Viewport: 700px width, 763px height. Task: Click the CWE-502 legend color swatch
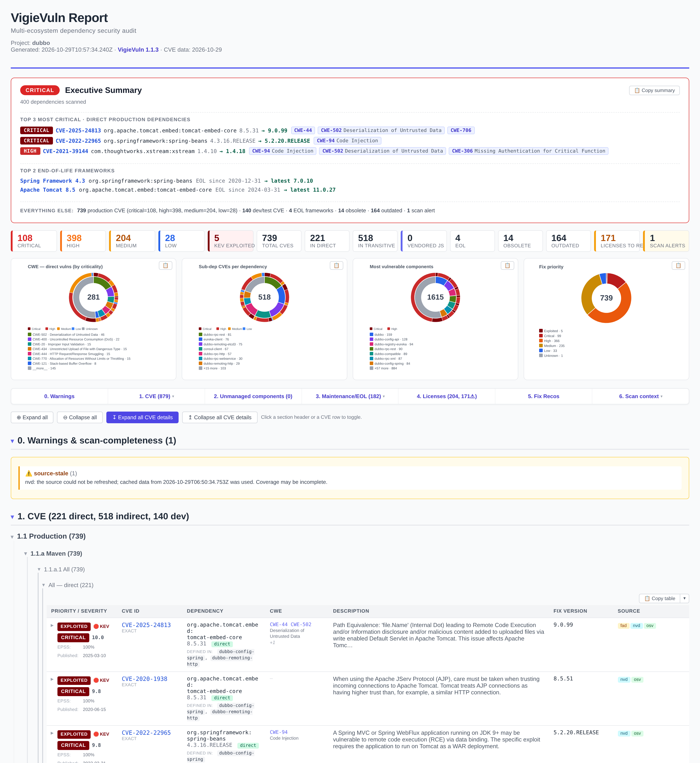[30, 335]
